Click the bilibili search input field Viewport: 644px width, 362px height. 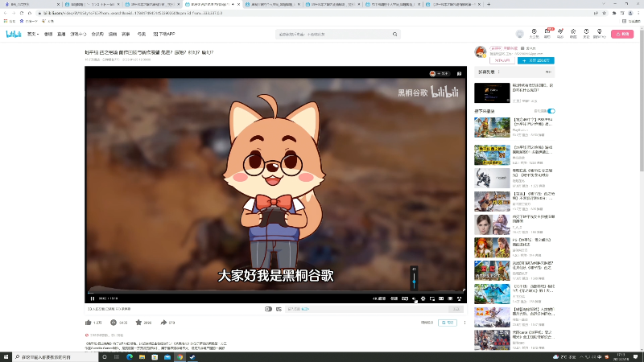tap(333, 35)
